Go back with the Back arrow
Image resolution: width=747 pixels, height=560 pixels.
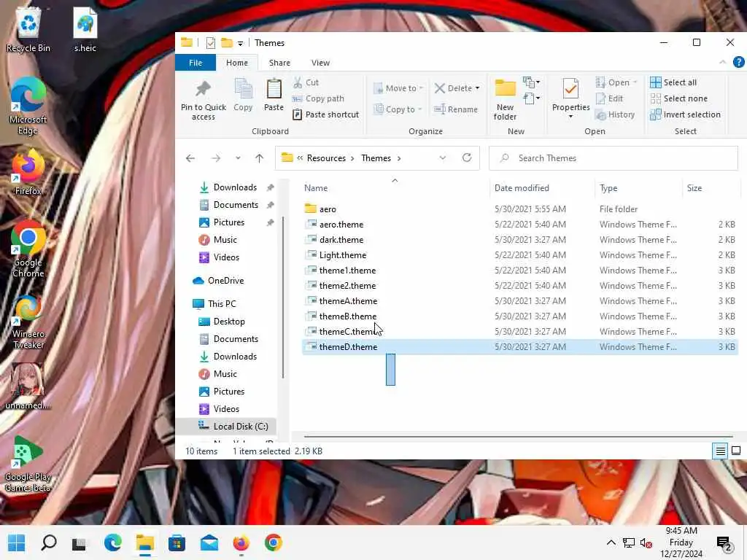point(190,158)
